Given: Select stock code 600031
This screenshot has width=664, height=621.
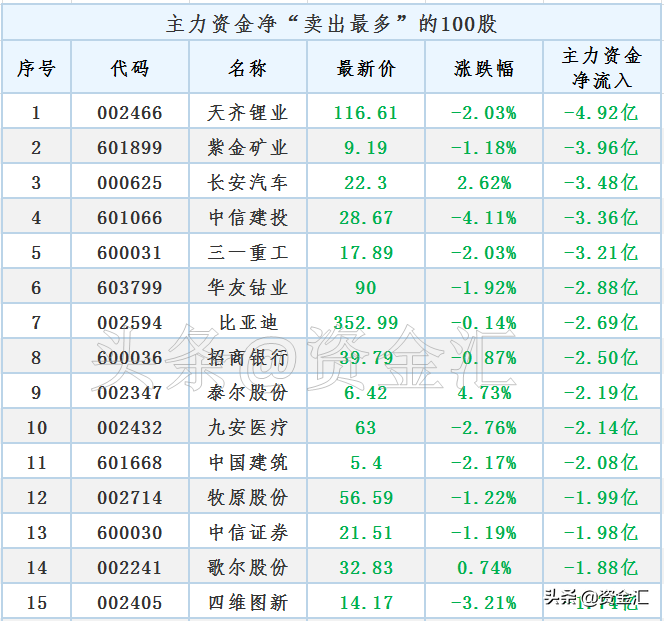Looking at the screenshot, I should click(130, 253).
